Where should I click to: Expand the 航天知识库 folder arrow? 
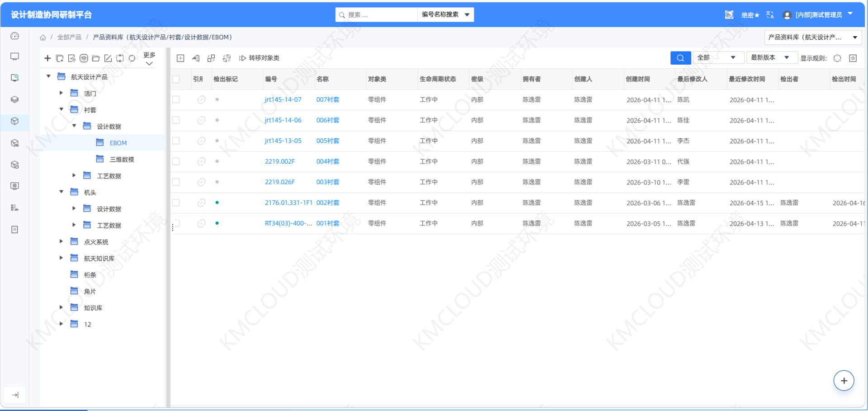[61, 258]
